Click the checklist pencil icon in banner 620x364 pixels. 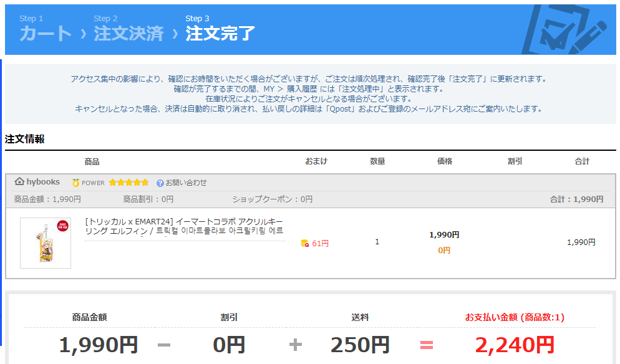[x=562, y=29]
